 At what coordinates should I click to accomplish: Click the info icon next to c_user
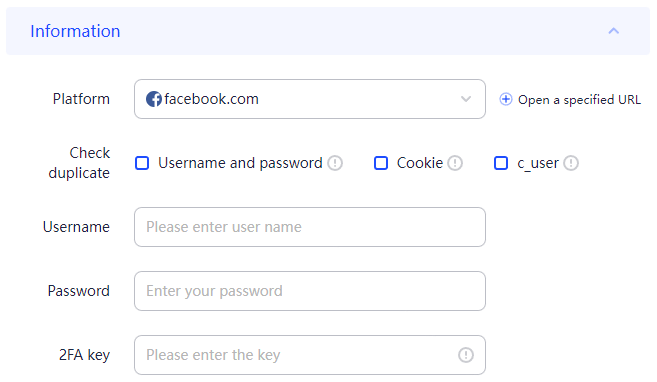[571, 163]
